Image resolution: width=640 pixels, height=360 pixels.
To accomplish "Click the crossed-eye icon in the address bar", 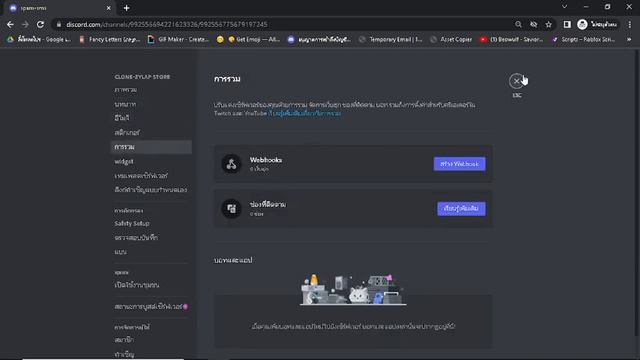I will [533, 24].
